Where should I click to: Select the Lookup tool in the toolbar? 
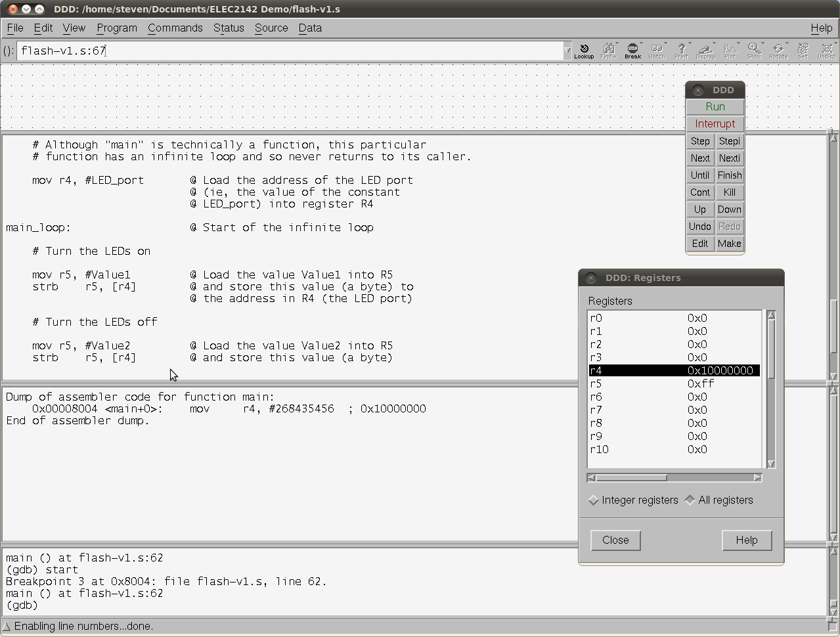click(x=584, y=51)
